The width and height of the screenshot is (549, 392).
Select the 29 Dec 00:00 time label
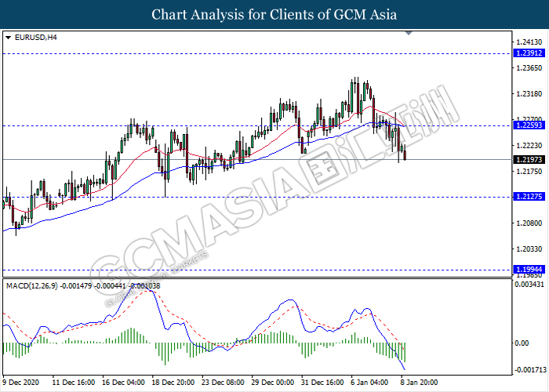coord(274,383)
